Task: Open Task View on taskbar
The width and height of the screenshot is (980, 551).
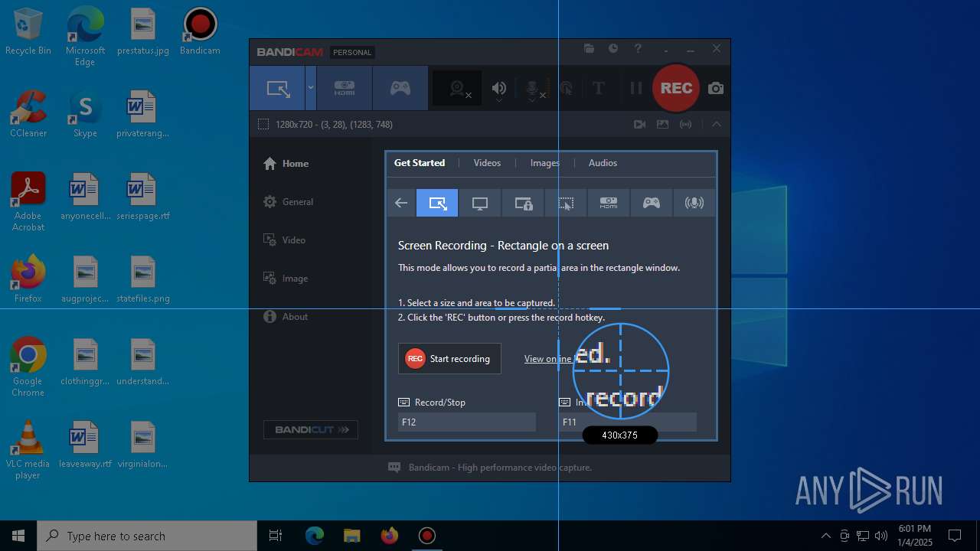Action: 276,536
